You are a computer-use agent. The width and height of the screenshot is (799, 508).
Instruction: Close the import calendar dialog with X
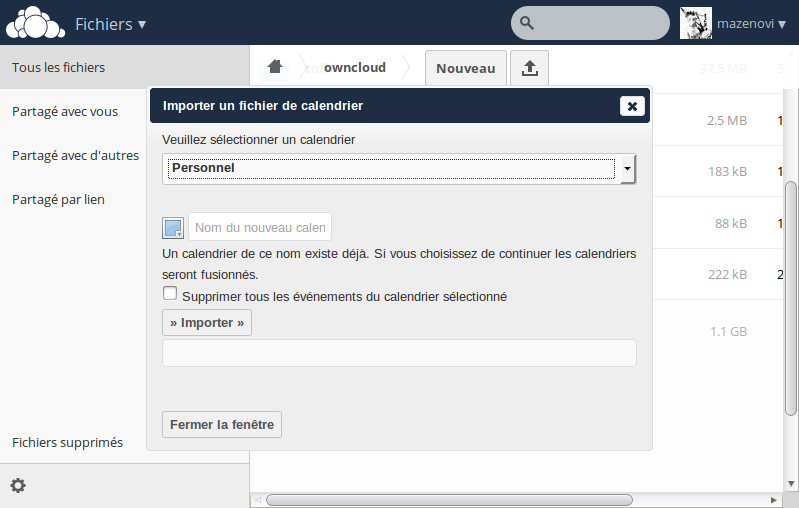coord(631,105)
